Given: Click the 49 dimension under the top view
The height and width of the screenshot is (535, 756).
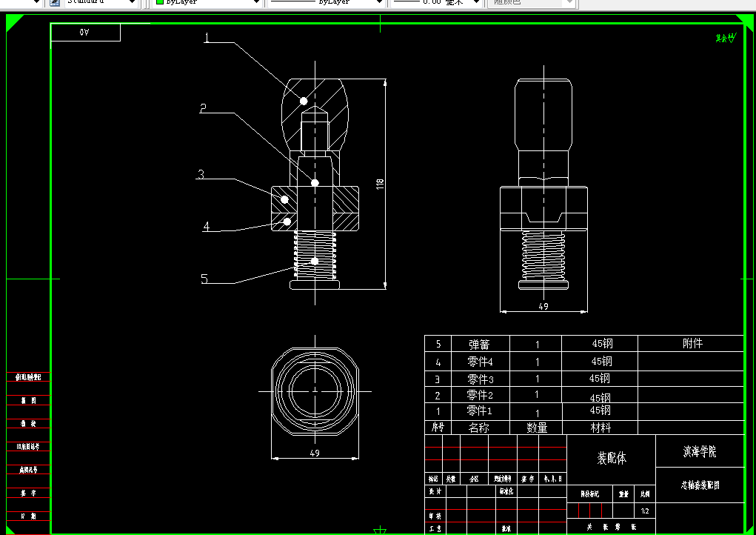Looking at the screenshot, I should coord(315,453).
